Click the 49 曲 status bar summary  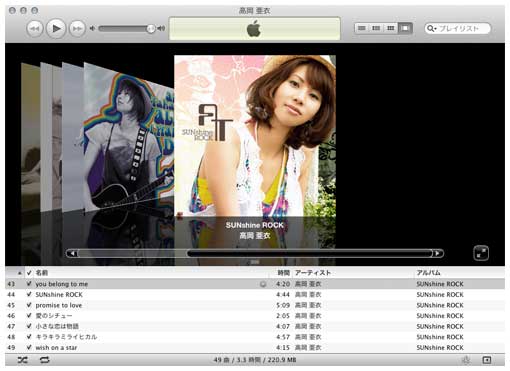[x=255, y=360]
